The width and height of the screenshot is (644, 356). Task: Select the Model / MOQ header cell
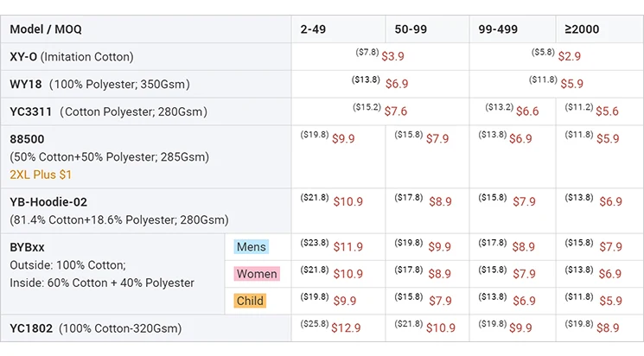146,29
